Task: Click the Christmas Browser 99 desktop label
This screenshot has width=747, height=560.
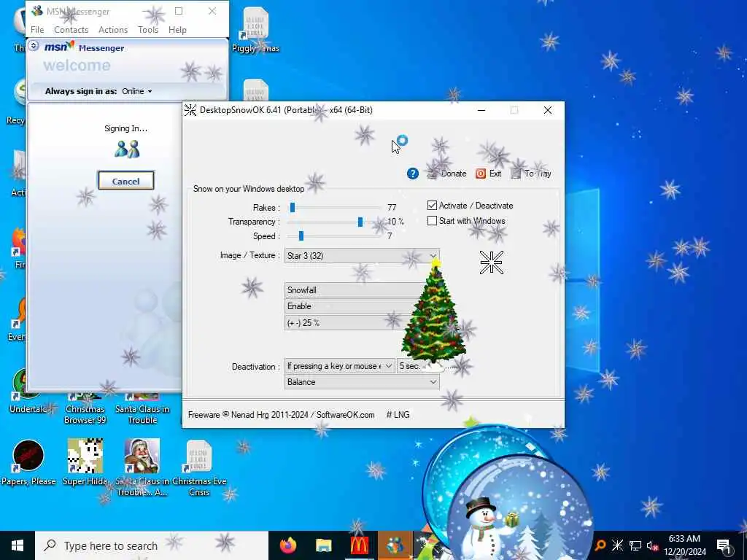Action: (x=85, y=414)
